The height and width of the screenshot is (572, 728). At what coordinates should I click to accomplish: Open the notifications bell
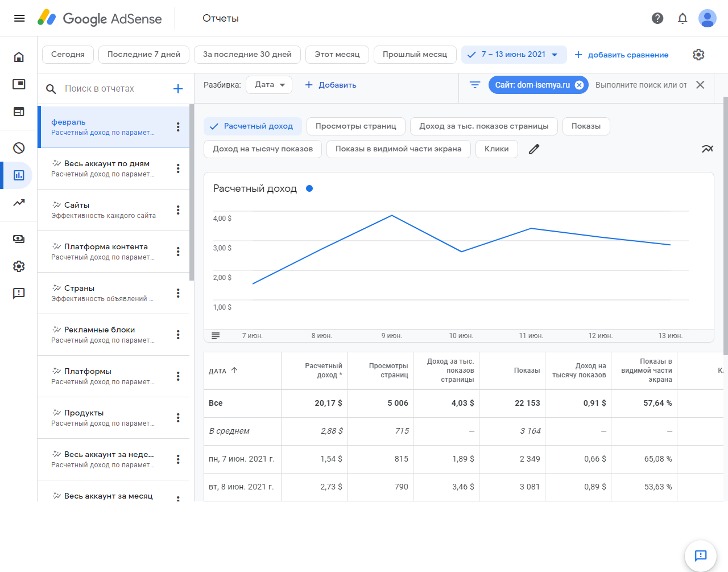(x=682, y=18)
